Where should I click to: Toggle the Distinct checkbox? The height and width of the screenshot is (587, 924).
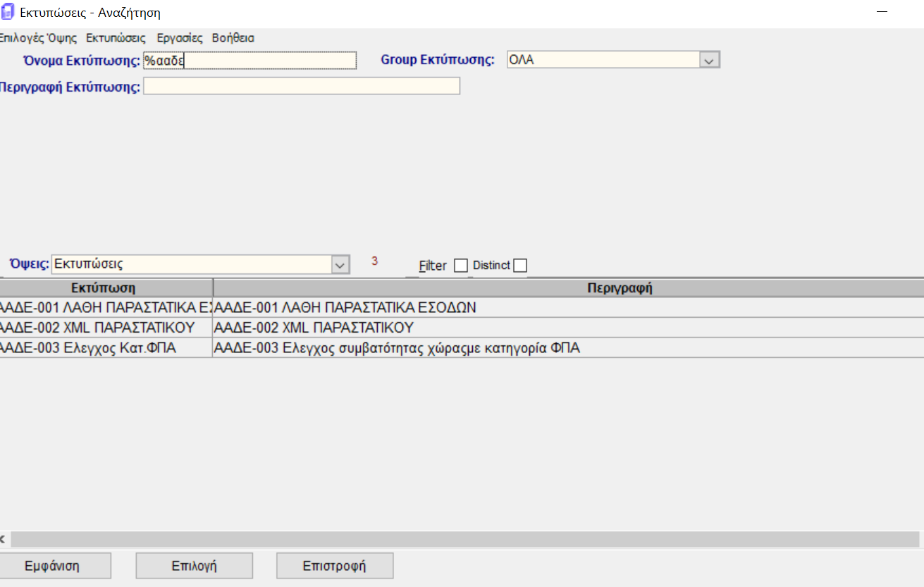pos(520,266)
